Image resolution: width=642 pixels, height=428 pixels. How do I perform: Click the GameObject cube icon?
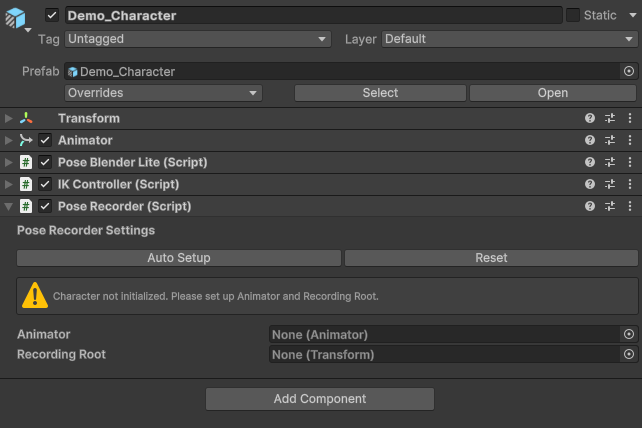coord(17,19)
